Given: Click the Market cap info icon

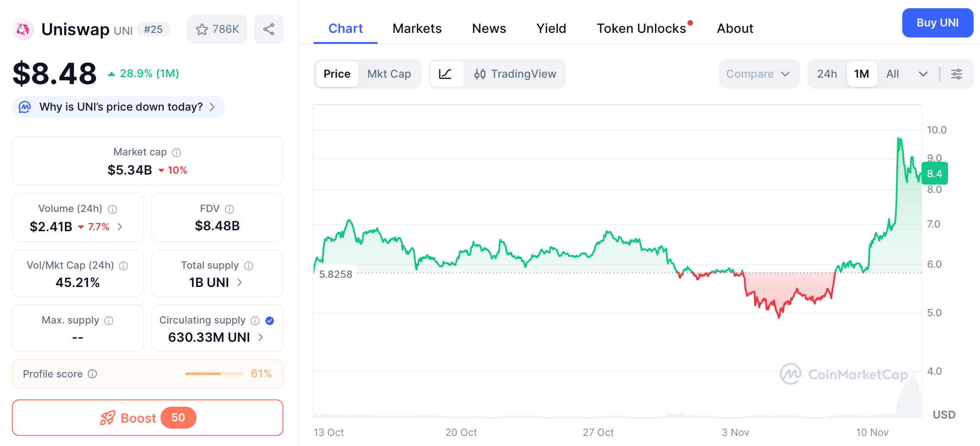Looking at the screenshot, I should pyautogui.click(x=176, y=152).
